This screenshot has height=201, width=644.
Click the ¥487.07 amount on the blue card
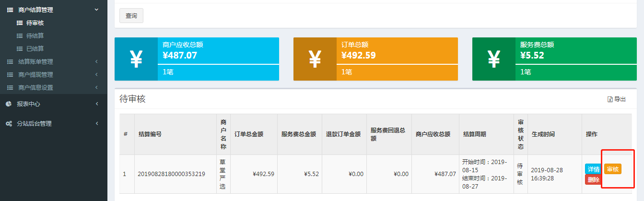pyautogui.click(x=180, y=55)
